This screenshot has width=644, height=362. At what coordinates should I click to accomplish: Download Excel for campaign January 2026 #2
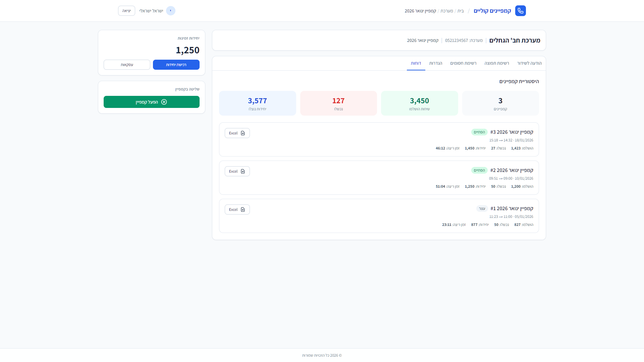(x=237, y=171)
